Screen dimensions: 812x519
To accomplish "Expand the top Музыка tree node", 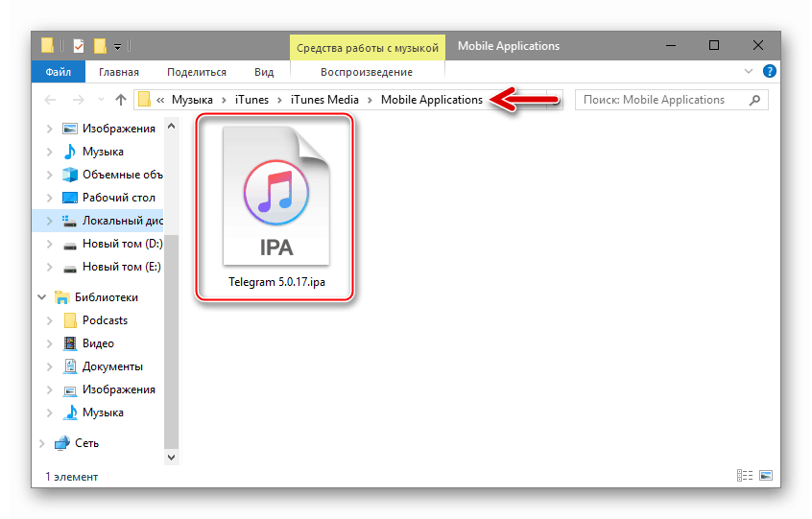I will (x=49, y=152).
